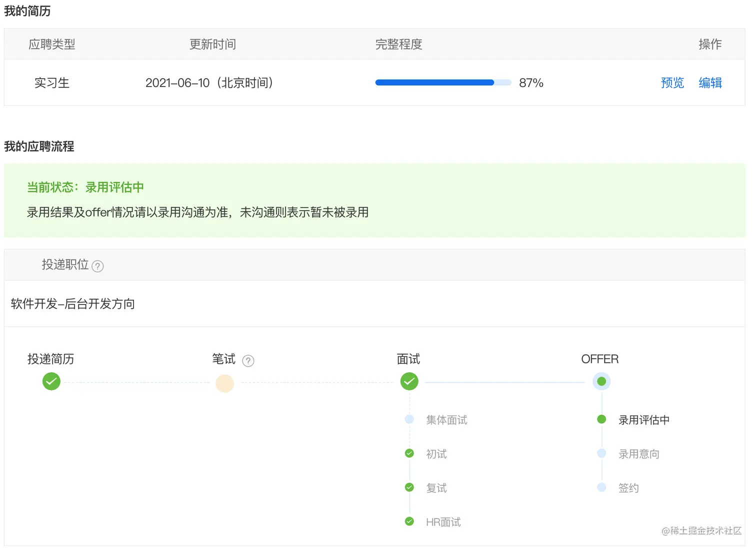
Task: Click the 录用评估中 green step dot
Action: click(x=601, y=419)
